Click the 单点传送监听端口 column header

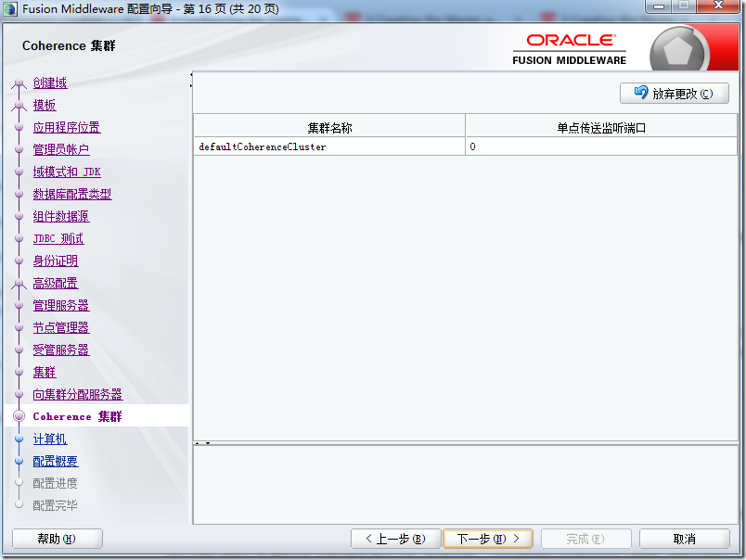pos(601,126)
